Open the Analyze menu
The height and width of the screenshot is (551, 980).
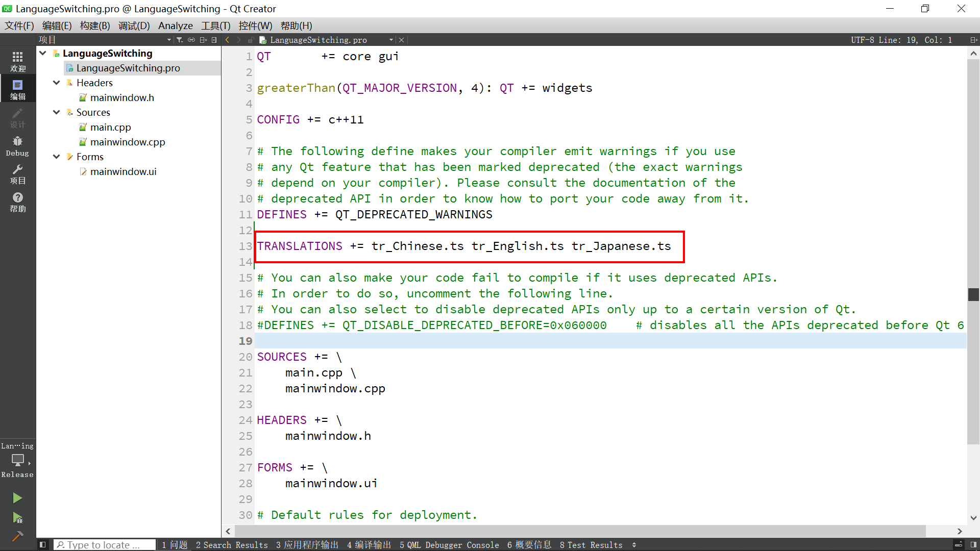pos(175,26)
